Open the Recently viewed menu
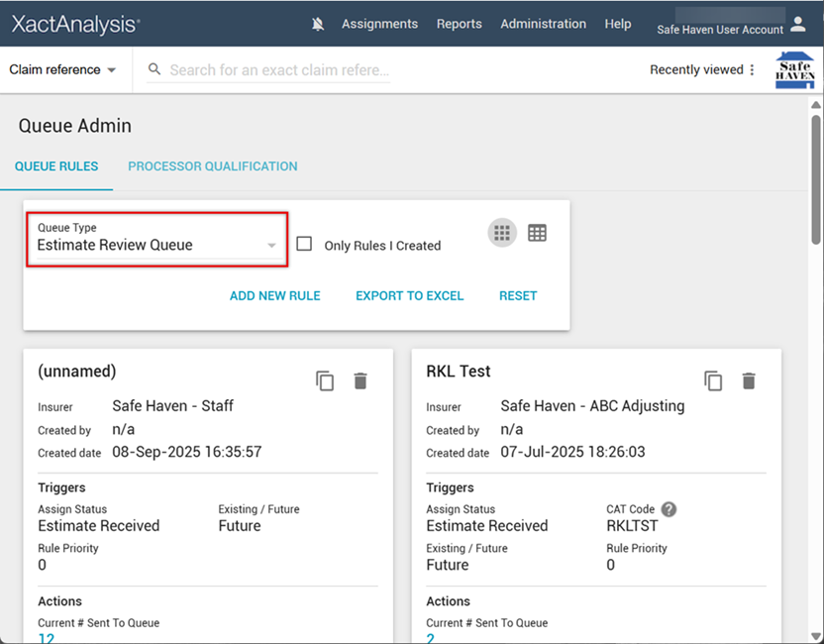 [701, 70]
